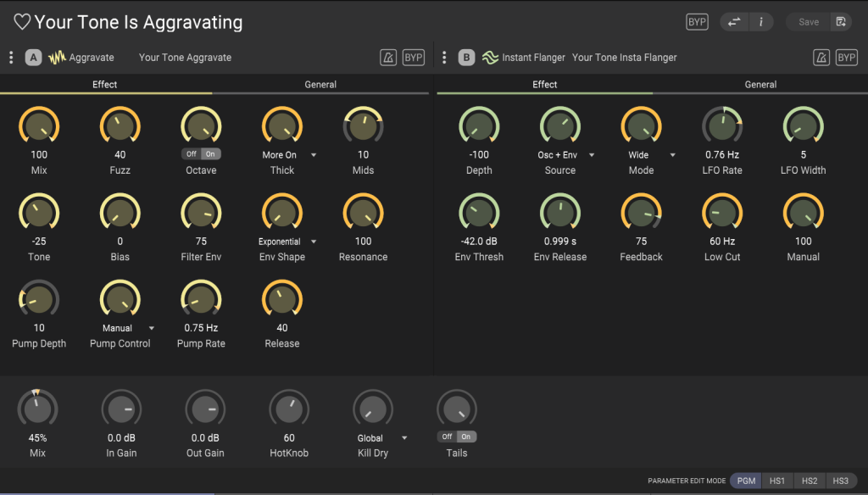Toggle metronome tempo icon on slot B
The width and height of the screenshot is (868, 495).
[x=821, y=58]
